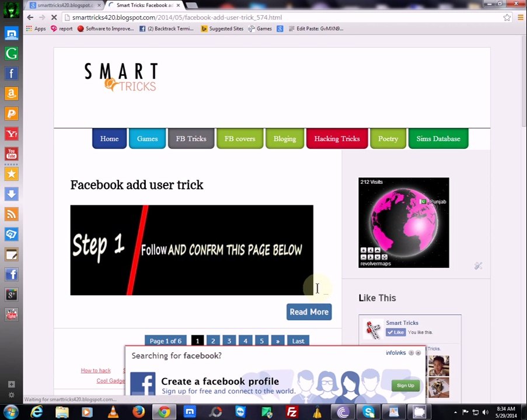This screenshot has height=420, width=527.
Task: Open the notes pad icon in sidebar
Action: tap(12, 255)
